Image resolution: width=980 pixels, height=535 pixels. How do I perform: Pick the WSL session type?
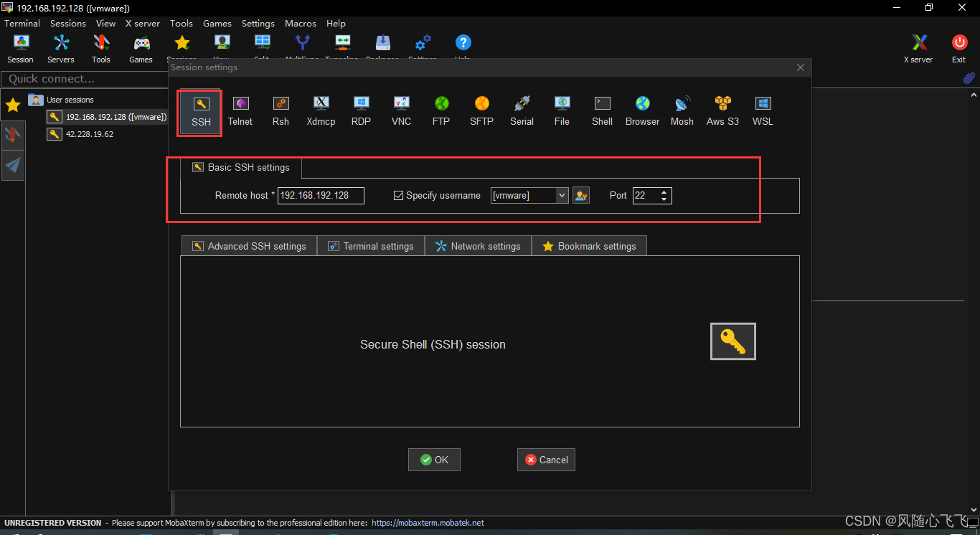click(763, 113)
